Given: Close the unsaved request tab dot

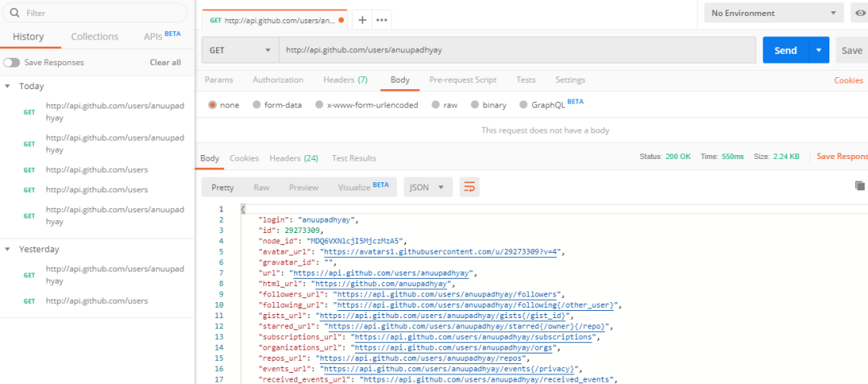Looking at the screenshot, I should pos(342,20).
